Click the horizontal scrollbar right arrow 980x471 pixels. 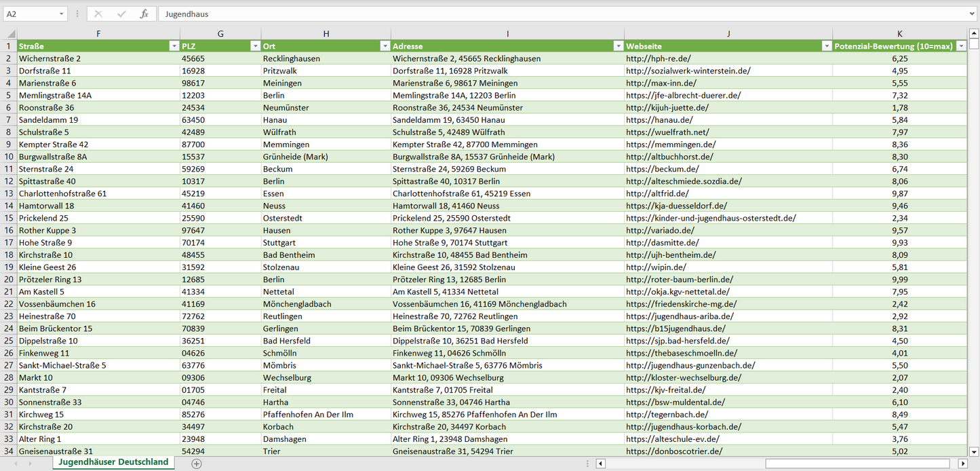tap(962, 464)
